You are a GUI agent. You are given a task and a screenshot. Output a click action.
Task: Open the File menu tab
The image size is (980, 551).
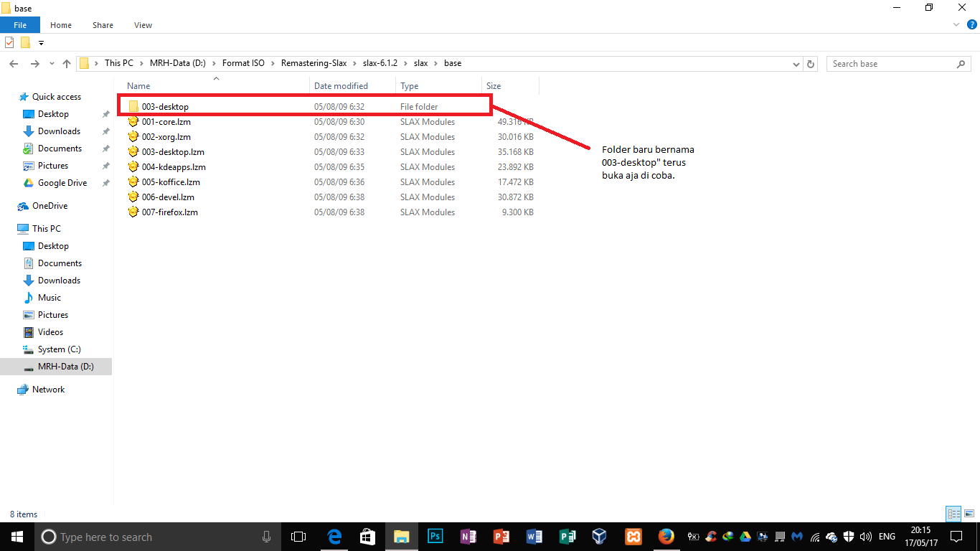point(20,25)
